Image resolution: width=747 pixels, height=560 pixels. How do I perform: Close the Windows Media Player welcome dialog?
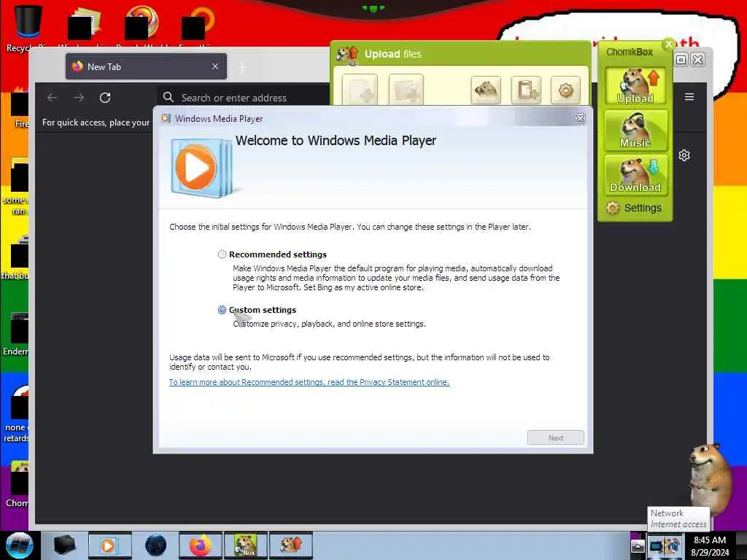[580, 119]
